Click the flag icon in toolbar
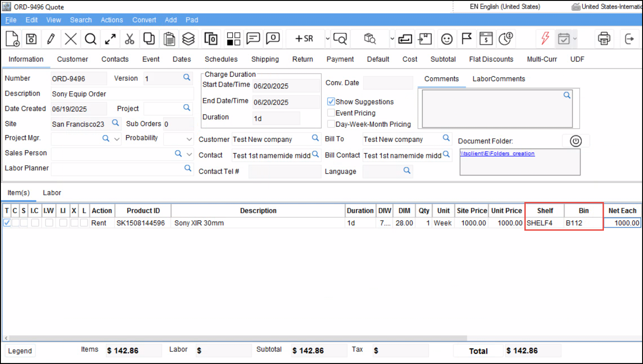The image size is (643, 364). click(466, 39)
